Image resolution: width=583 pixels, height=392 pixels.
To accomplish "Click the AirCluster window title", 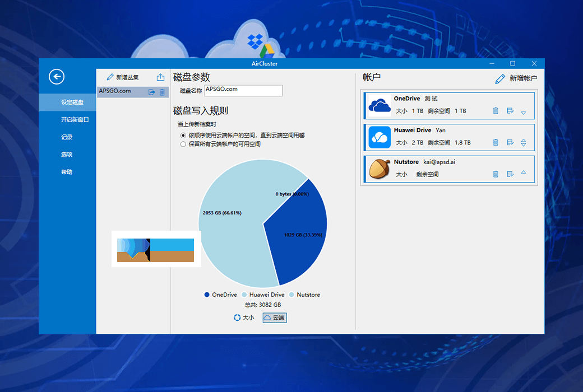I will 265,63.
